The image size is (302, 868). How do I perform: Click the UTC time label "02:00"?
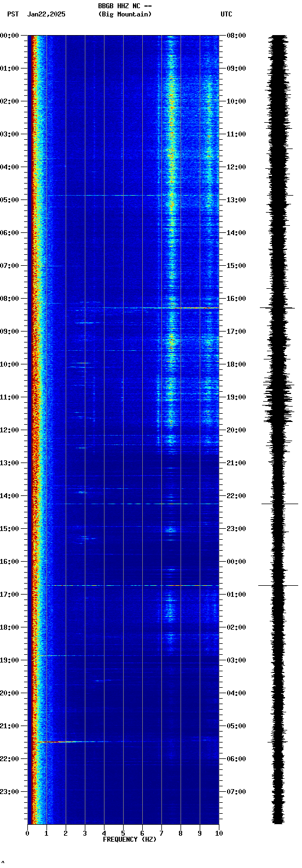pos(236,627)
